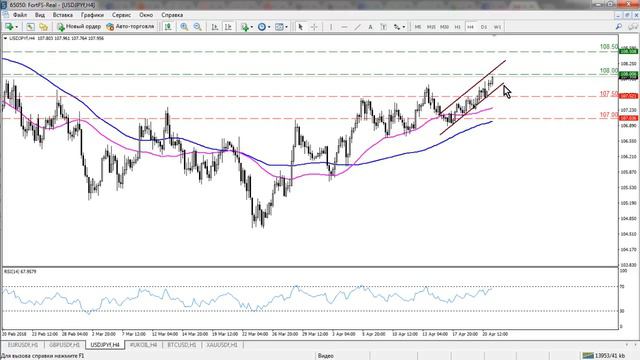This screenshot has width=640, height=360.
Task: Expand the Indicators dropdown arrow
Action: click(251, 27)
